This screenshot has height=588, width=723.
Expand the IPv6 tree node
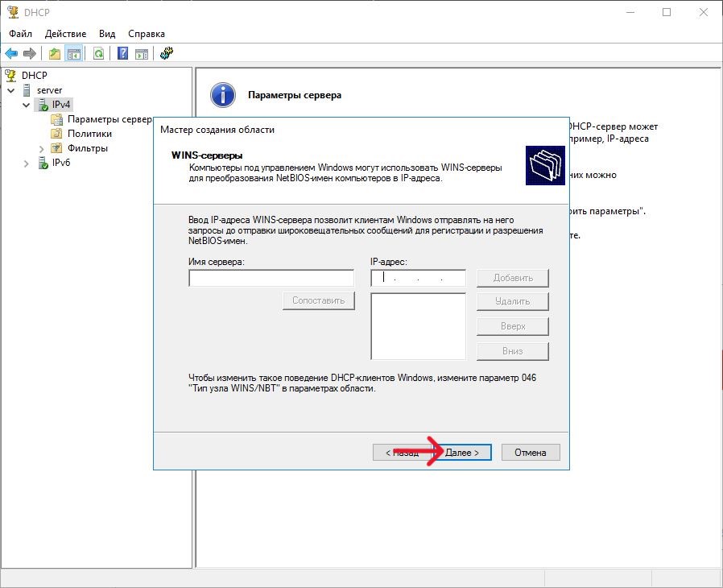coord(27,163)
